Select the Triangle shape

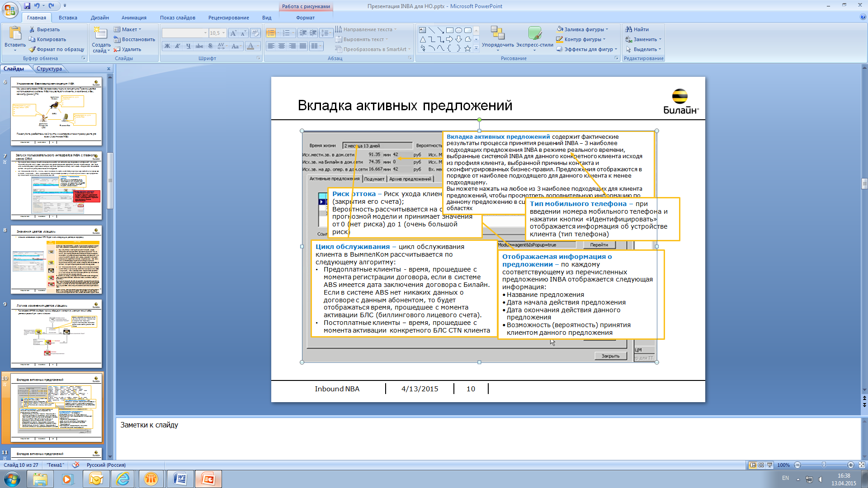(422, 39)
